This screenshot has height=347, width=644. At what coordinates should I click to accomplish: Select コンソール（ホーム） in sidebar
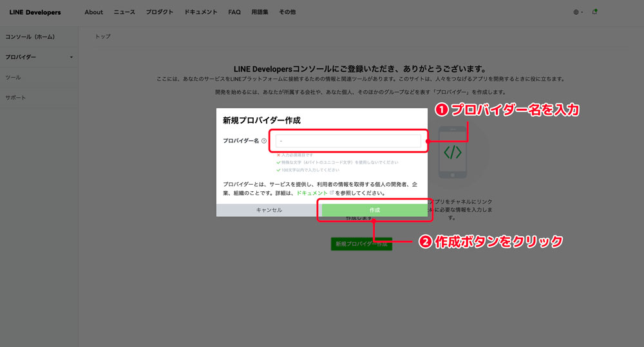click(30, 37)
